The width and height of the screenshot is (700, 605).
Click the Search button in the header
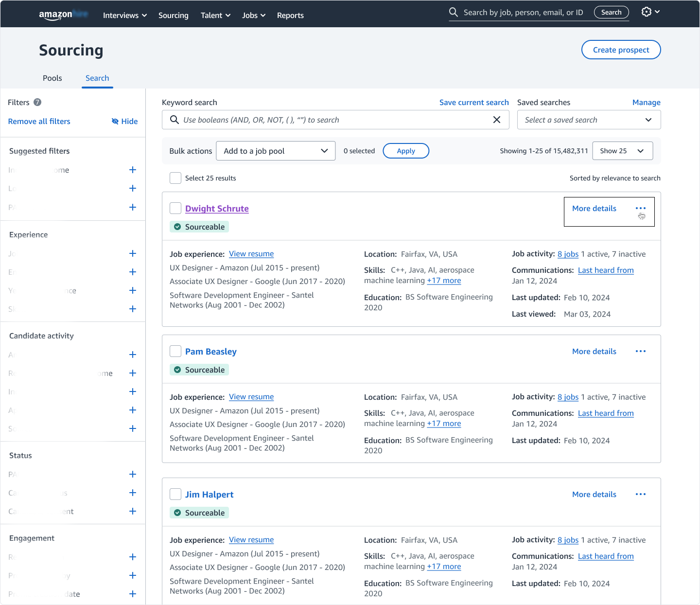611,12
